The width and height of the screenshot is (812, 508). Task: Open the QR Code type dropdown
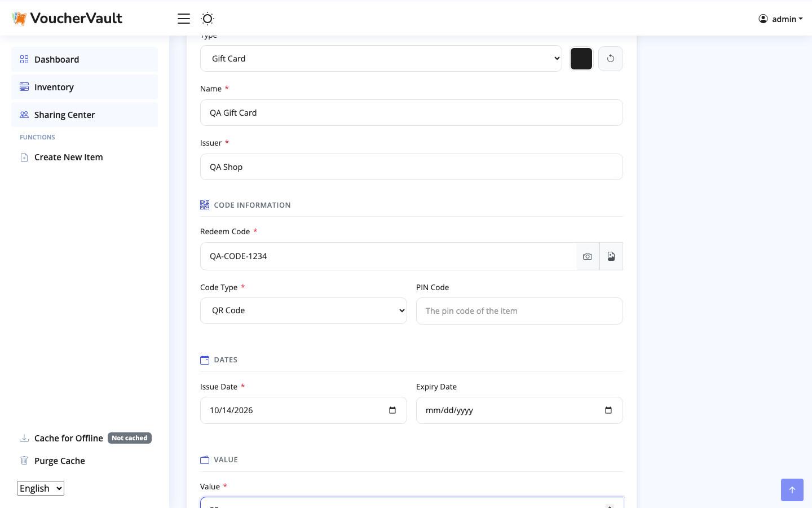pos(303,310)
